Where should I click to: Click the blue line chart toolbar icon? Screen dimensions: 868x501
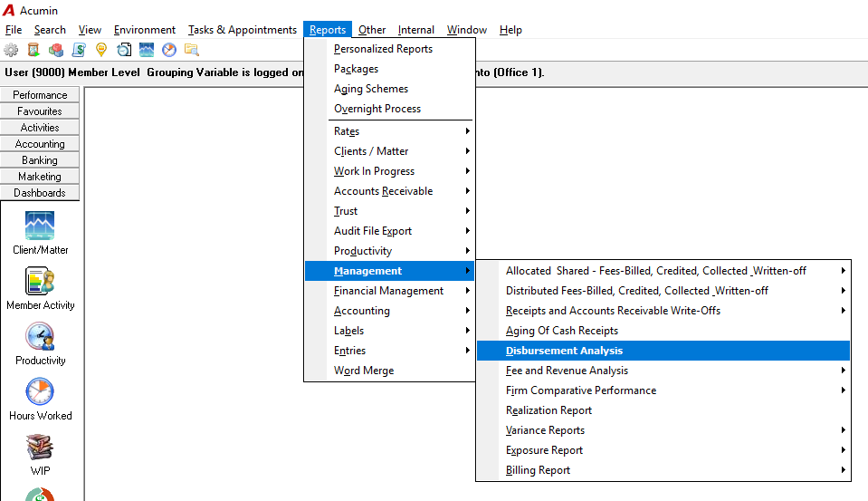[147, 50]
